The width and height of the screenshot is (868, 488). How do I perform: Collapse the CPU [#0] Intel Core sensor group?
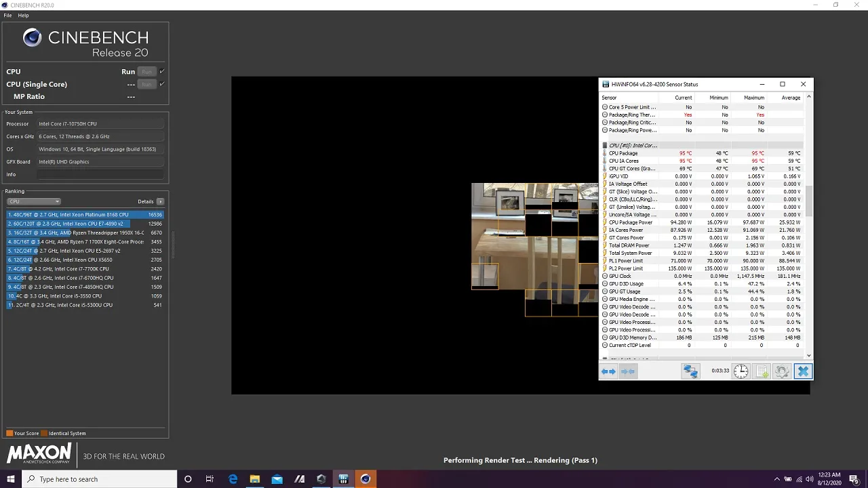(x=604, y=146)
